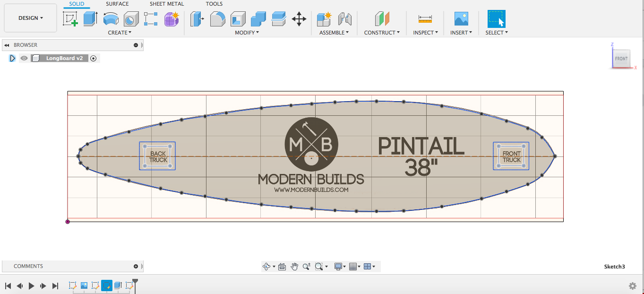Click the activate radio button beside LongBoard v2
Viewport: 644px width, 294px height.
coord(93,58)
